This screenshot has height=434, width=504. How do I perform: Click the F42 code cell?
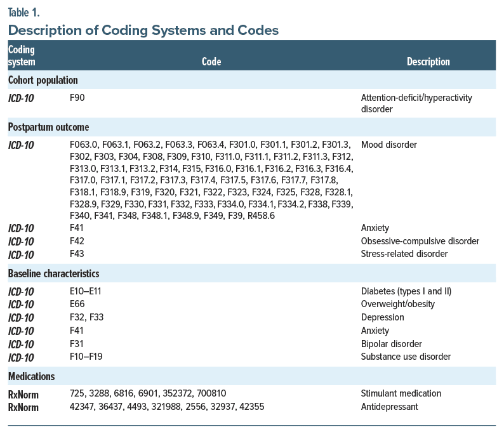point(77,241)
